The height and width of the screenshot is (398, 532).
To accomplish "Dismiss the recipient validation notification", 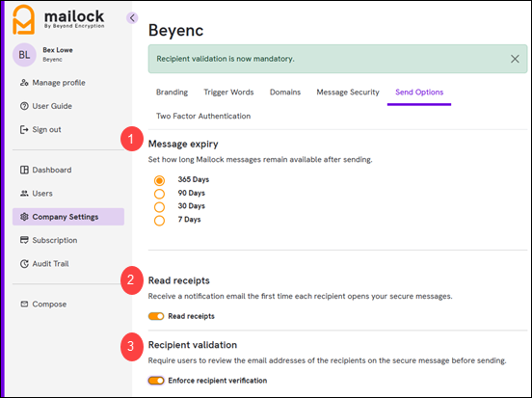I will 515,59.
